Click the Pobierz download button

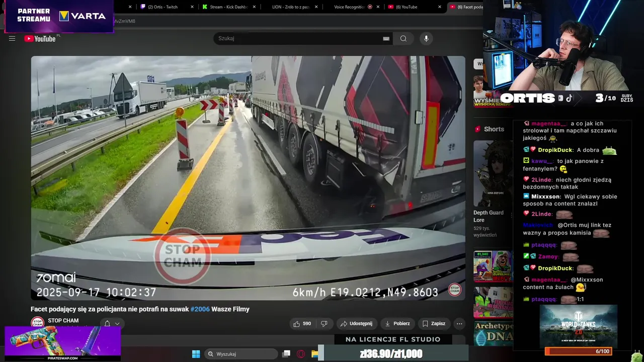coord(397,324)
